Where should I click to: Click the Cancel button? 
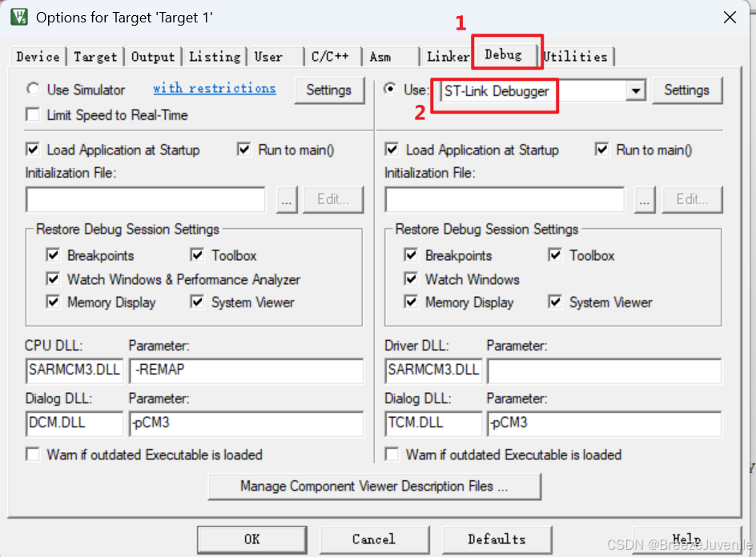click(374, 539)
